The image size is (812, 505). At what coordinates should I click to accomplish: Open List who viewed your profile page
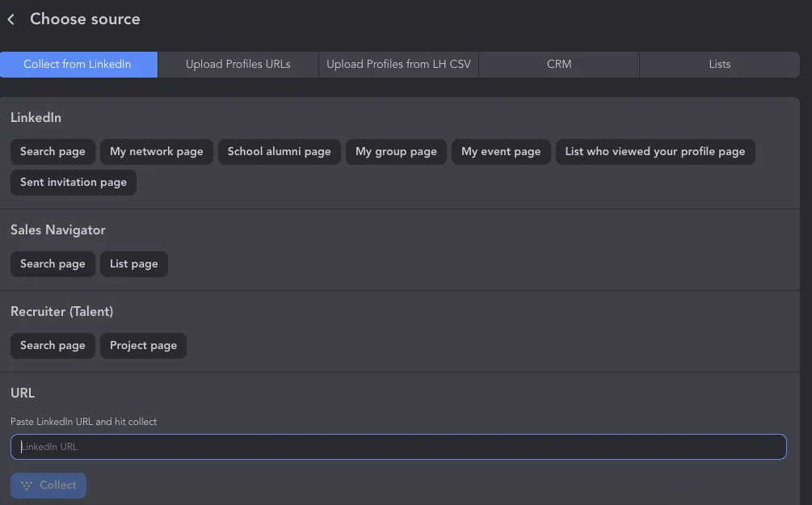[x=655, y=152]
